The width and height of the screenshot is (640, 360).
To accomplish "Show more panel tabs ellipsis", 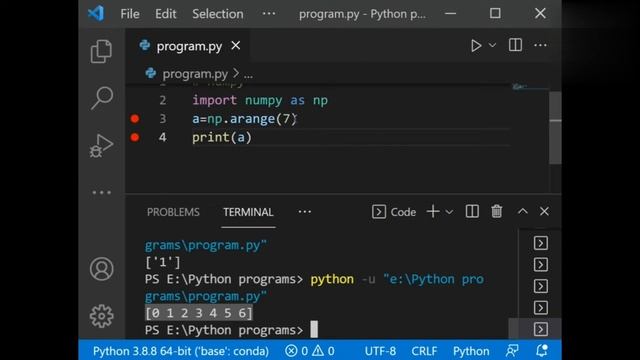I will [x=304, y=211].
